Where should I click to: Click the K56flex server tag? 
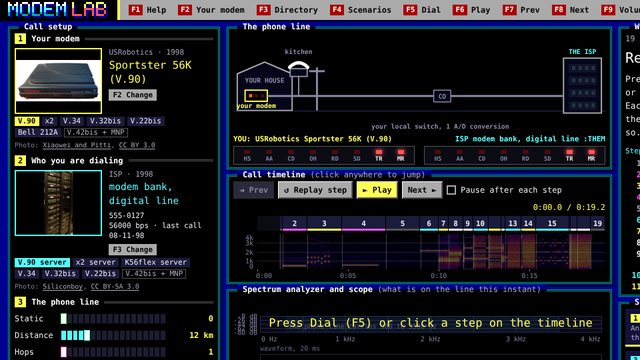(x=156, y=262)
